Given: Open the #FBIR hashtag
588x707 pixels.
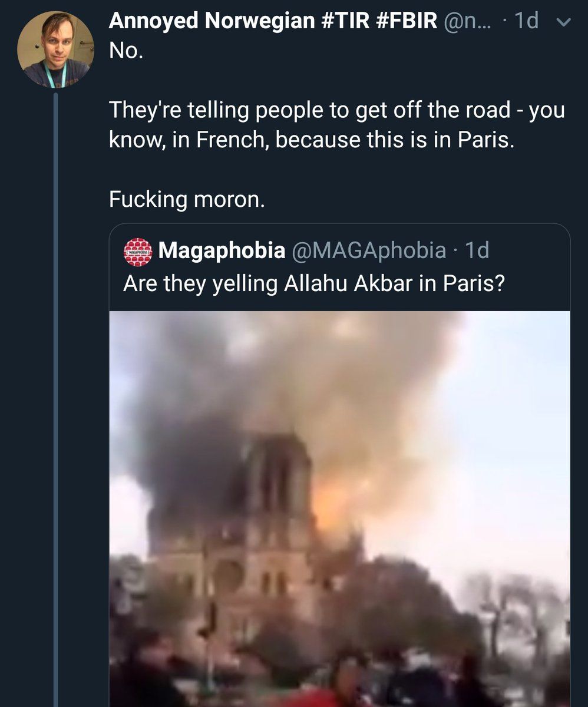Looking at the screenshot, I should pyautogui.click(x=404, y=22).
